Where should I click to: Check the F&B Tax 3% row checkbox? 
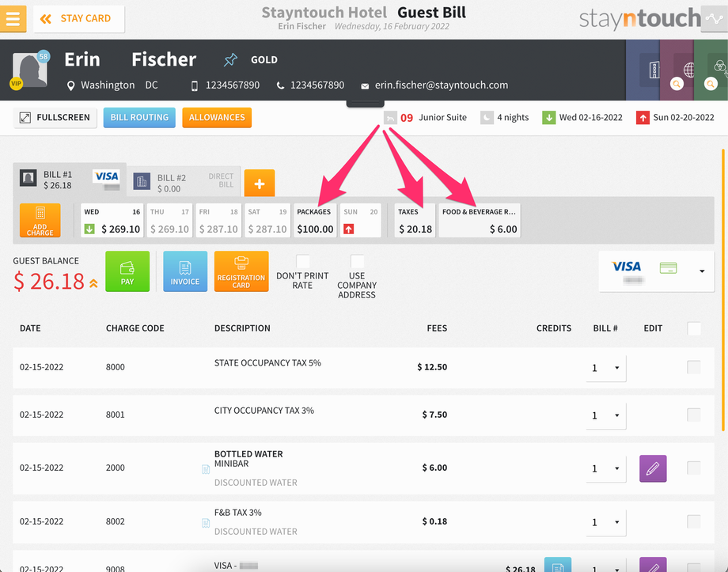(x=694, y=521)
